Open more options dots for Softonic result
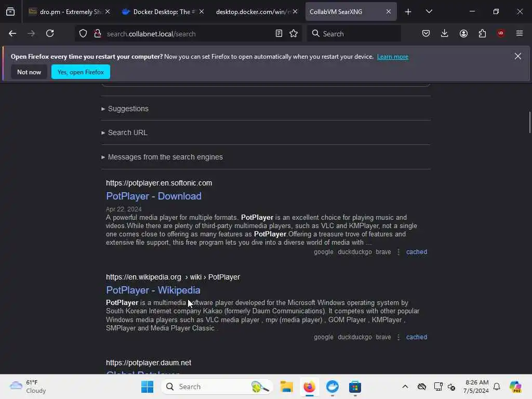532x399 pixels. [x=398, y=252]
